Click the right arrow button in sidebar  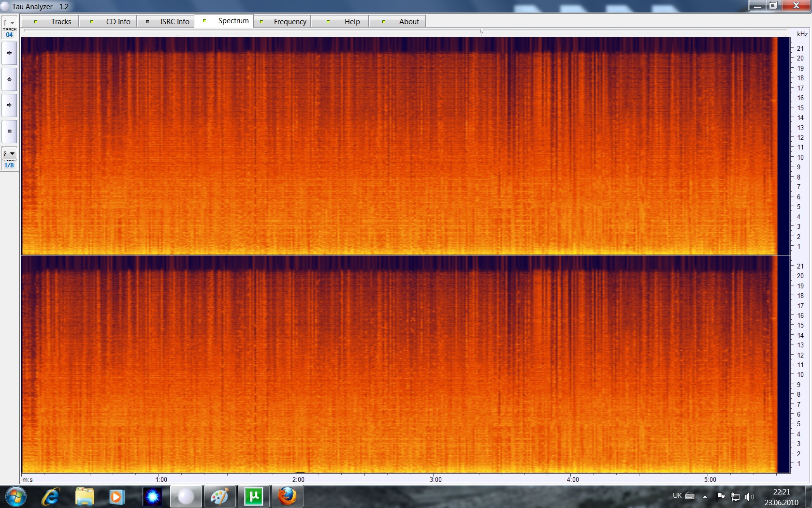[x=9, y=105]
